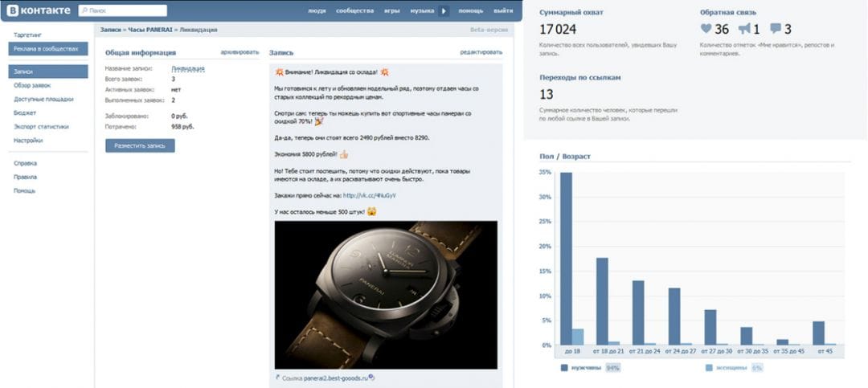Click the Beta-версия label

(x=489, y=30)
